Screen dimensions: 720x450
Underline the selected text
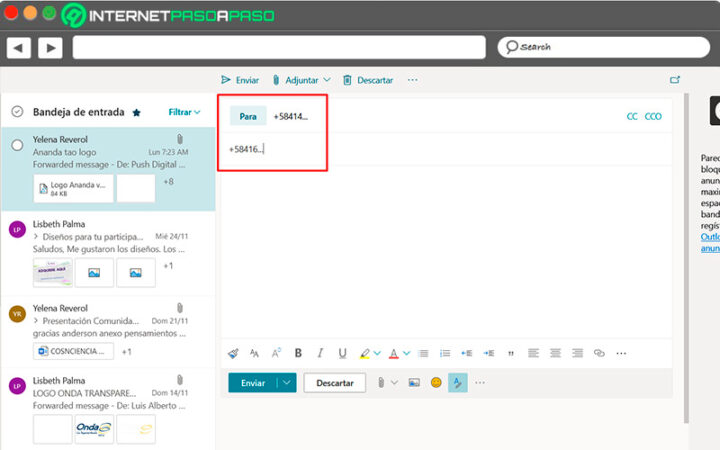click(x=342, y=353)
